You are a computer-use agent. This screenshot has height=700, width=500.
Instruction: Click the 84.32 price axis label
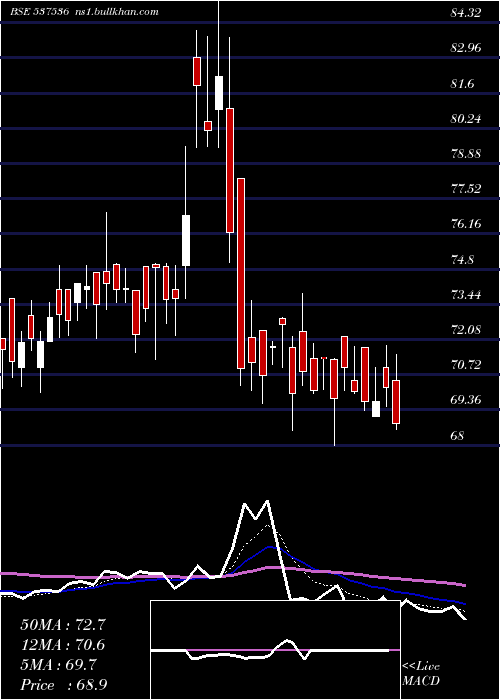466,13
